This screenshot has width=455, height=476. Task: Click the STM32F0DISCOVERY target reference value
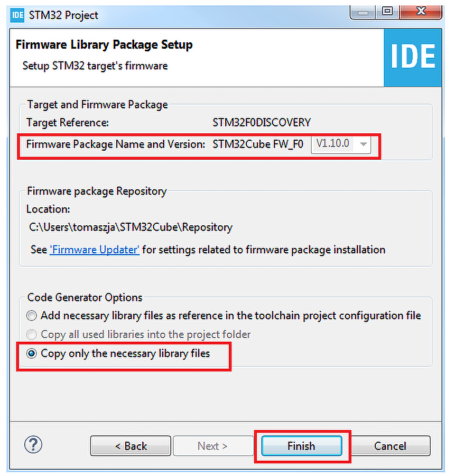tap(262, 123)
